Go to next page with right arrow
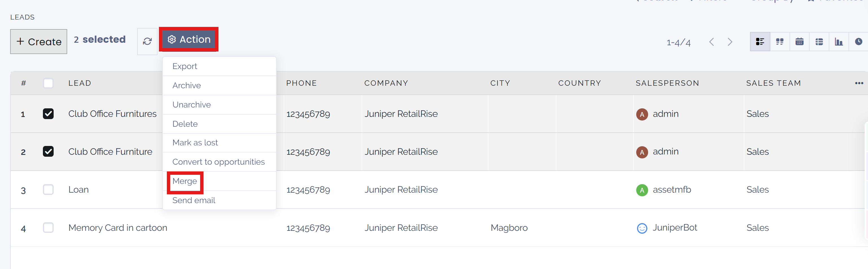Screen dimensions: 868x269 click(730, 41)
